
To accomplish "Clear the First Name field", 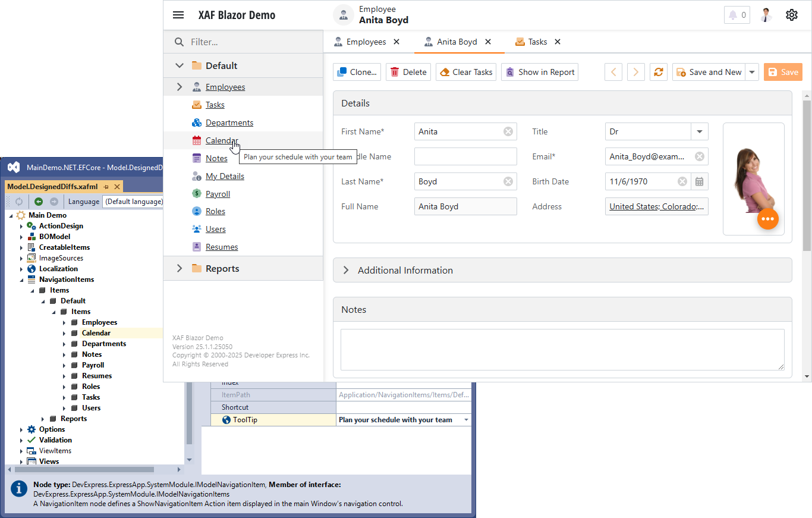I will [x=508, y=131].
